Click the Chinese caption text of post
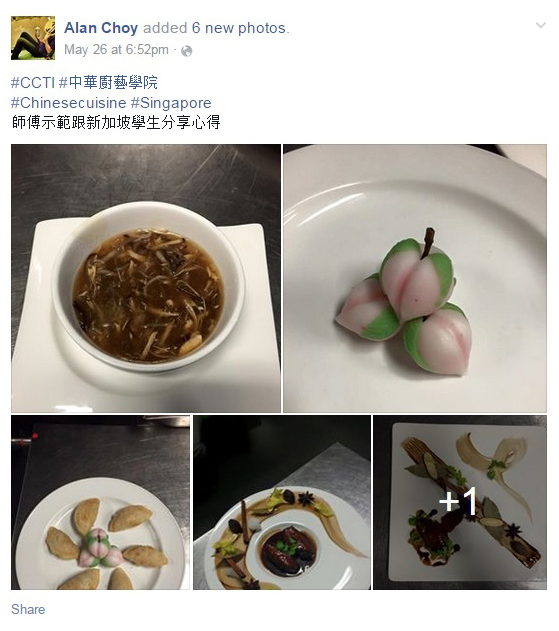The height and width of the screenshot is (631, 559). 116,122
